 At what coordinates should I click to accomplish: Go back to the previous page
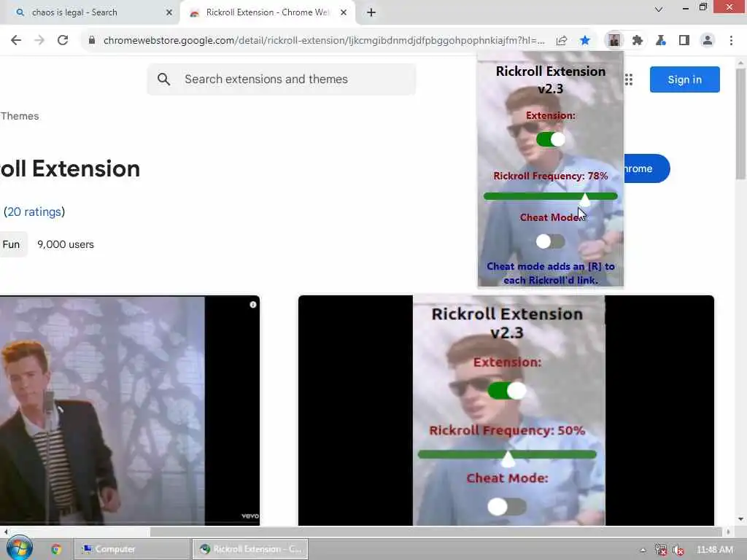coord(16,41)
